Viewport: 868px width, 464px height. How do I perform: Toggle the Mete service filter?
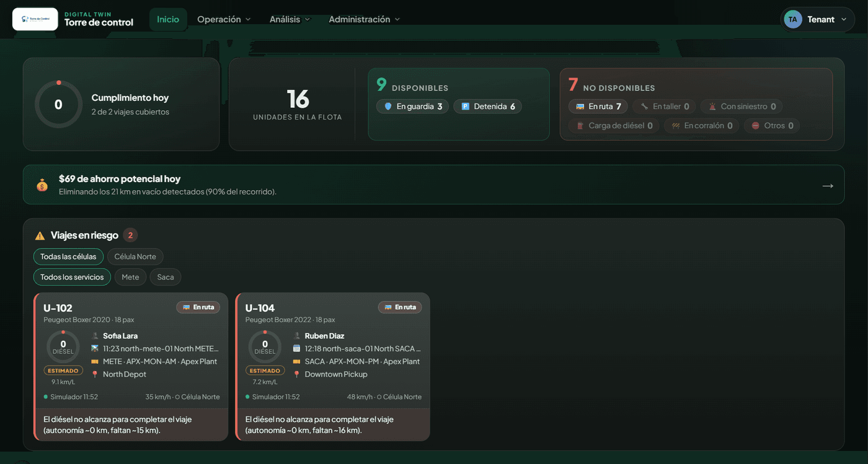click(130, 277)
